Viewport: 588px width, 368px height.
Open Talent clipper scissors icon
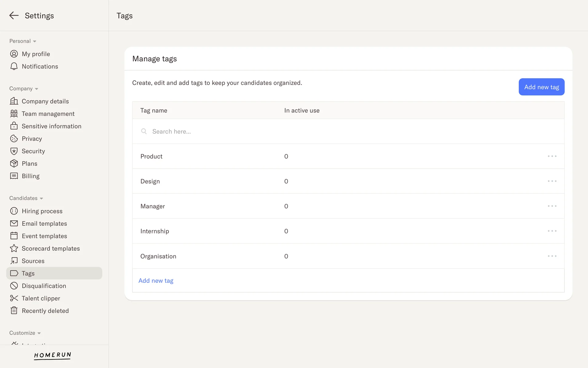click(x=14, y=298)
